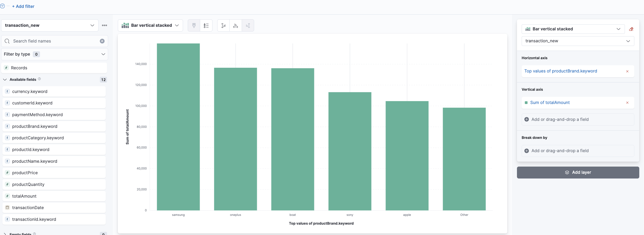Open the Filter by type dropdown
Screen dimensions: 644x235
(54, 54)
